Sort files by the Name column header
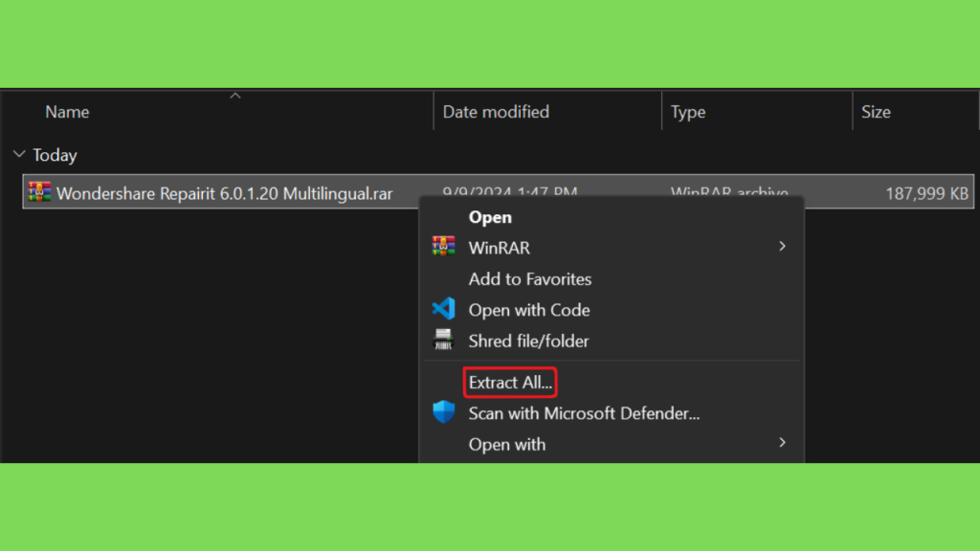This screenshot has width=980, height=551. click(67, 112)
